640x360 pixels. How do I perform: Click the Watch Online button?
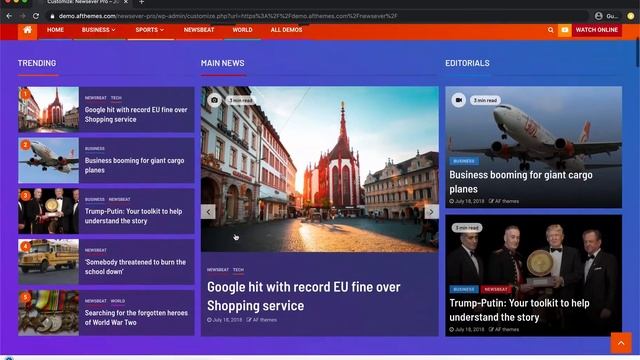click(596, 30)
